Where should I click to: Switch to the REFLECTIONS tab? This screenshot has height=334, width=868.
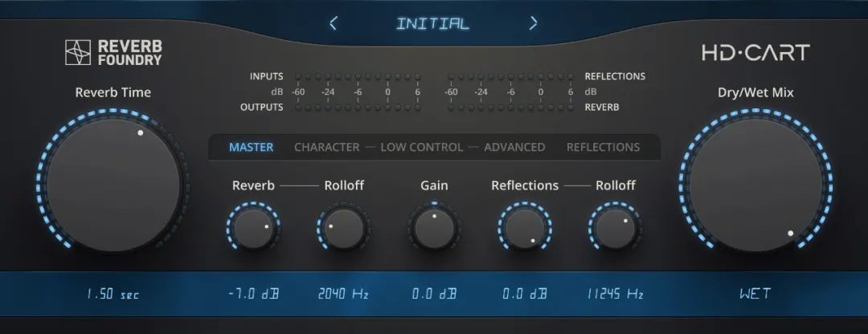[603, 147]
